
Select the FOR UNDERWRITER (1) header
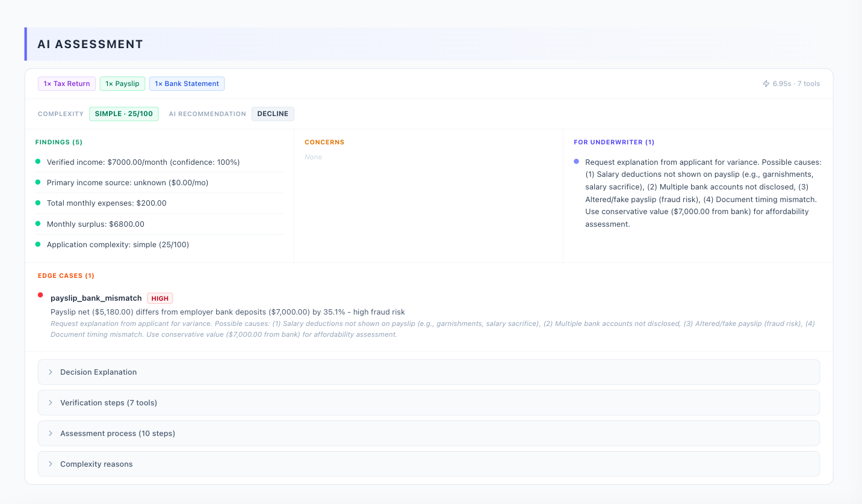614,142
